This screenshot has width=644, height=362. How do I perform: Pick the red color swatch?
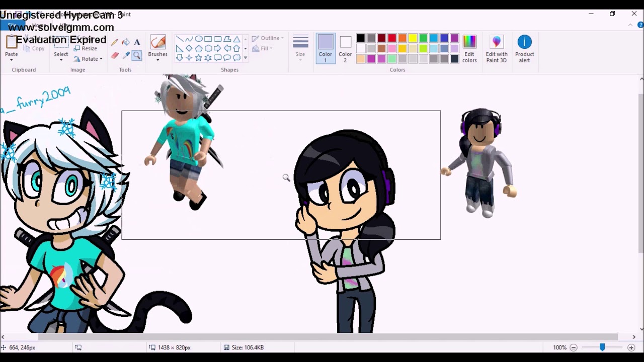[392, 38]
